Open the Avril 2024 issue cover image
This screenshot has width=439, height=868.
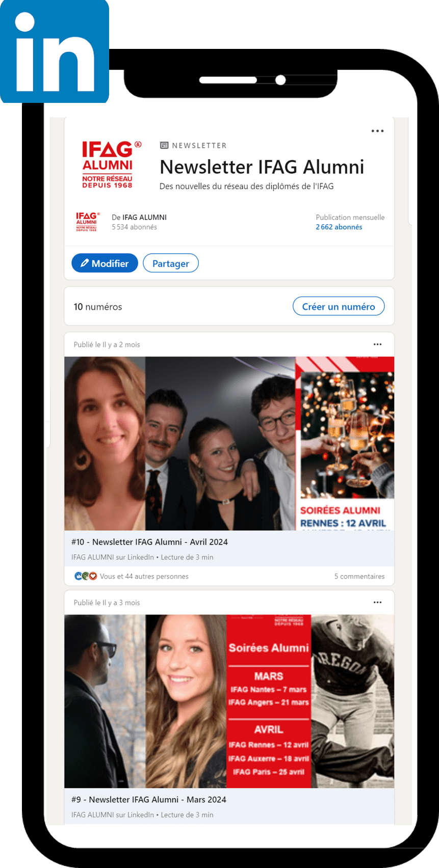coord(229,443)
